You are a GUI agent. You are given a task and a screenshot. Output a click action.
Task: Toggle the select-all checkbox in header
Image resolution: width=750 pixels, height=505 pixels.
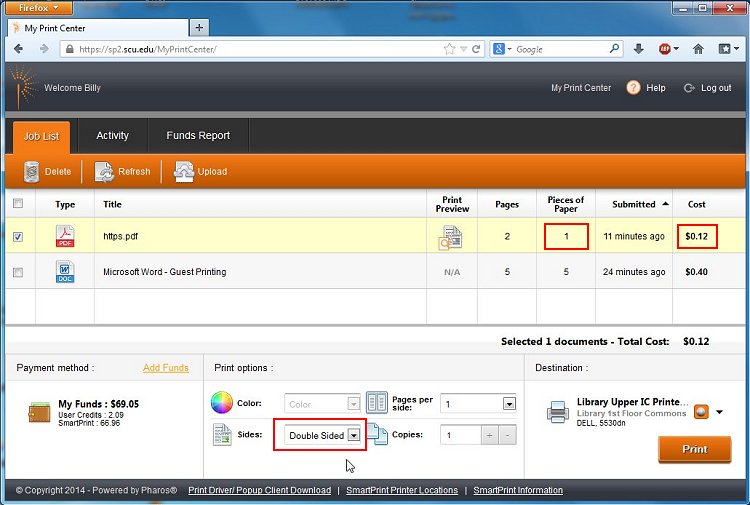pyautogui.click(x=18, y=204)
